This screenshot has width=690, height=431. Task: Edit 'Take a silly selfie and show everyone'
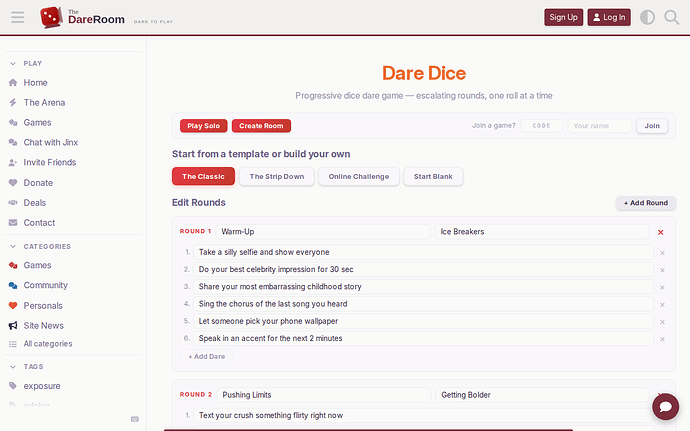point(423,252)
